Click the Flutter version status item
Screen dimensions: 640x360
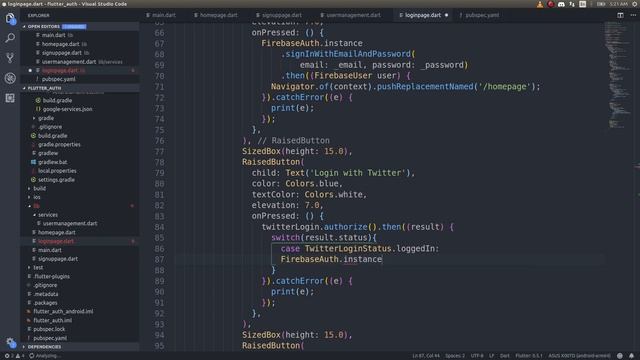coord(529,356)
